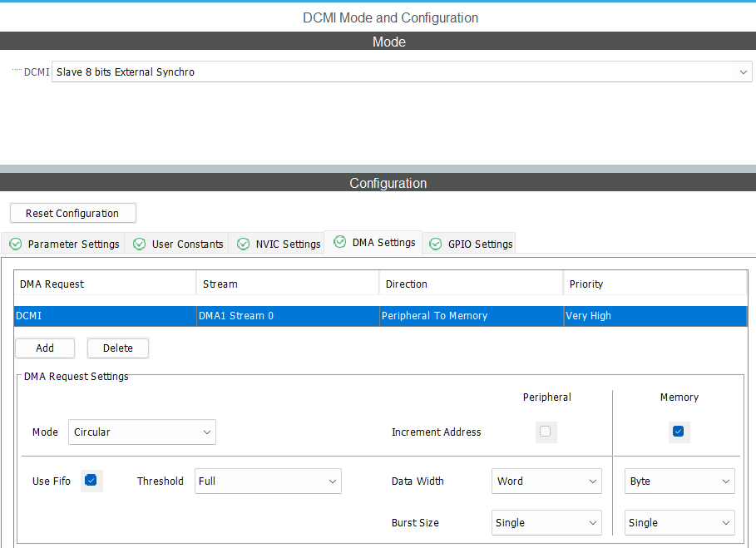The width and height of the screenshot is (756, 548).
Task: Expand Memory Burst Size dropdown
Action: [x=679, y=522]
